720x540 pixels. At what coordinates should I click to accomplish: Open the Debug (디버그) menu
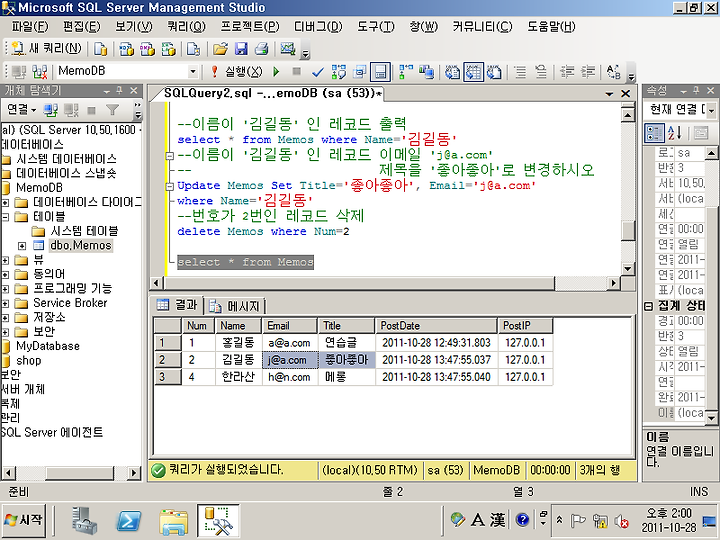coord(318,27)
